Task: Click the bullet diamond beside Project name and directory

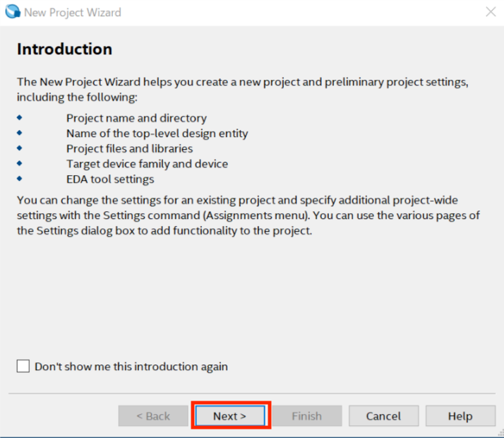Action: [20, 117]
